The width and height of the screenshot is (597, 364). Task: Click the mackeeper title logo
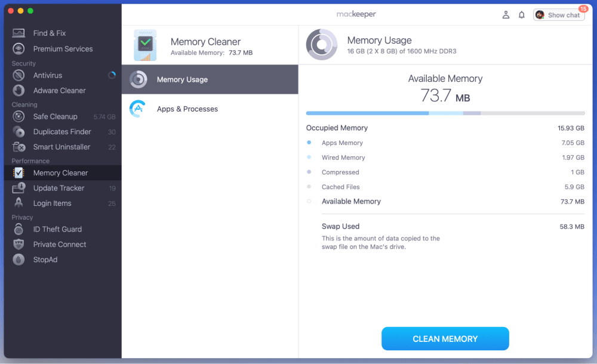pyautogui.click(x=356, y=14)
